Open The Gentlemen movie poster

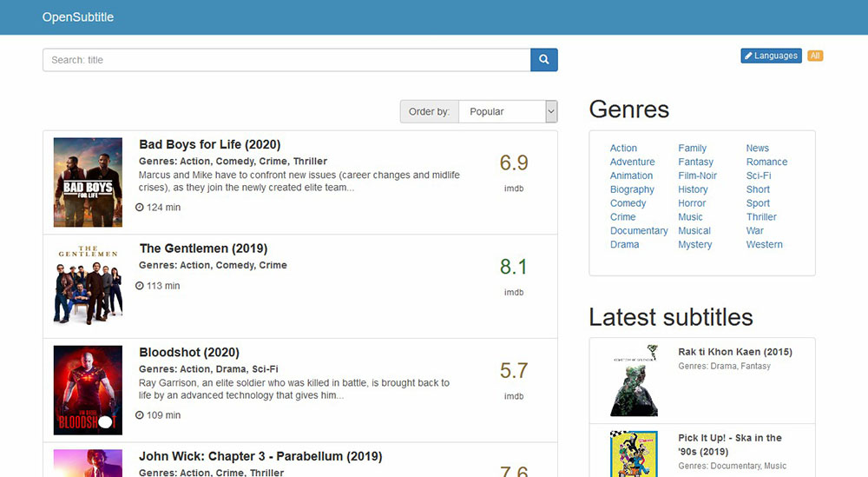88,286
